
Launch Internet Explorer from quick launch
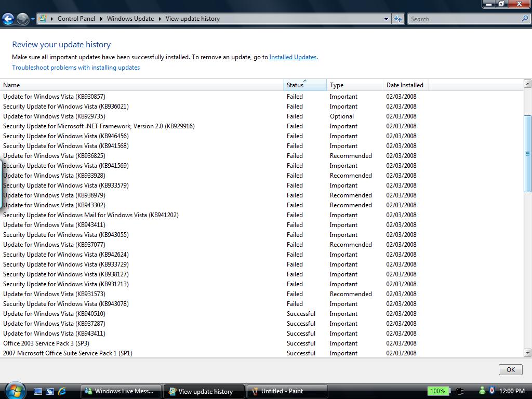pos(62,391)
